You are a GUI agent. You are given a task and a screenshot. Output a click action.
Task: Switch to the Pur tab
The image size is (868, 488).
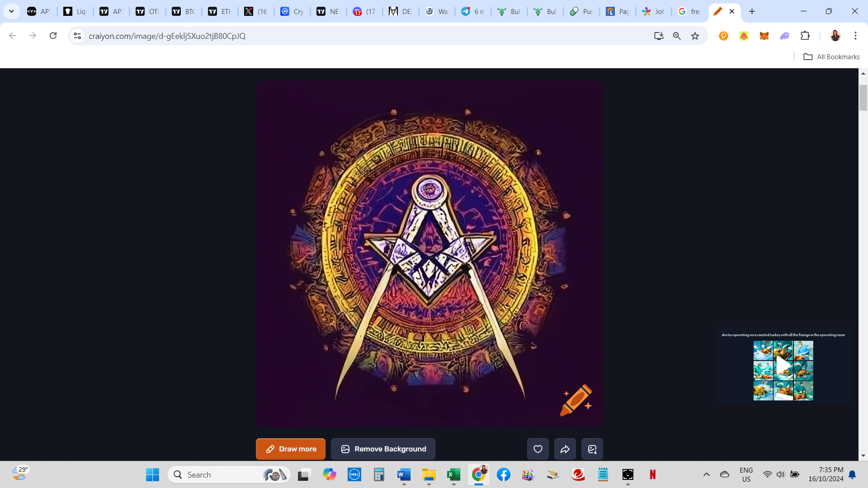[581, 11]
